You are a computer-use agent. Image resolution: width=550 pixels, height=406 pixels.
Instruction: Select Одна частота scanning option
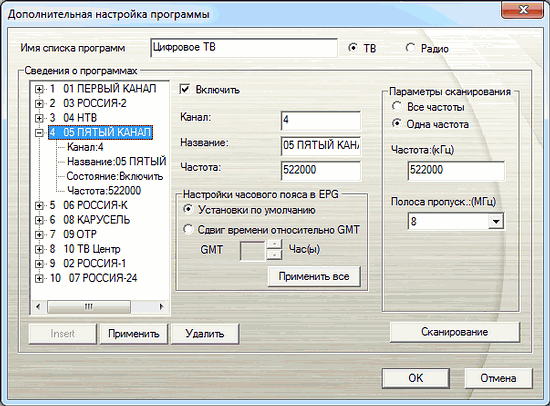pos(397,124)
